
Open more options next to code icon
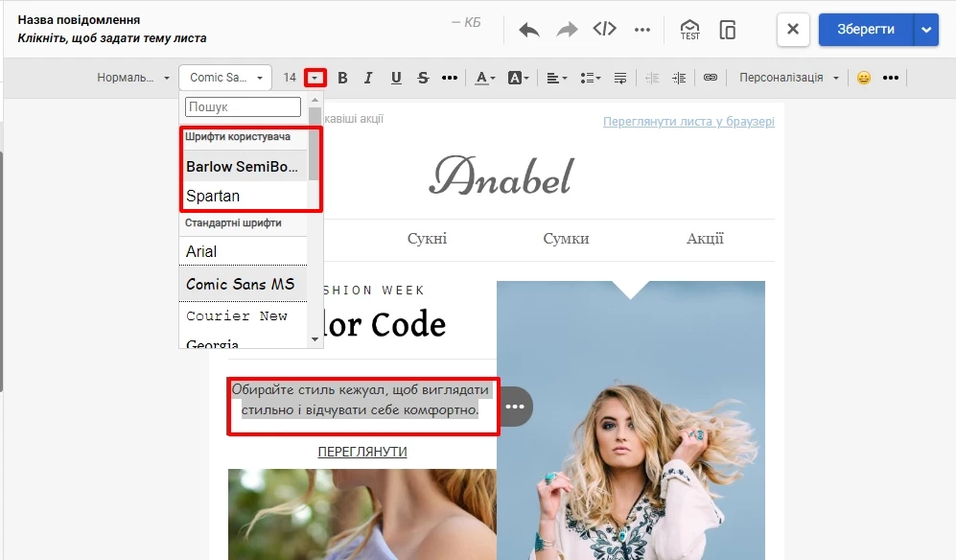coord(642,30)
